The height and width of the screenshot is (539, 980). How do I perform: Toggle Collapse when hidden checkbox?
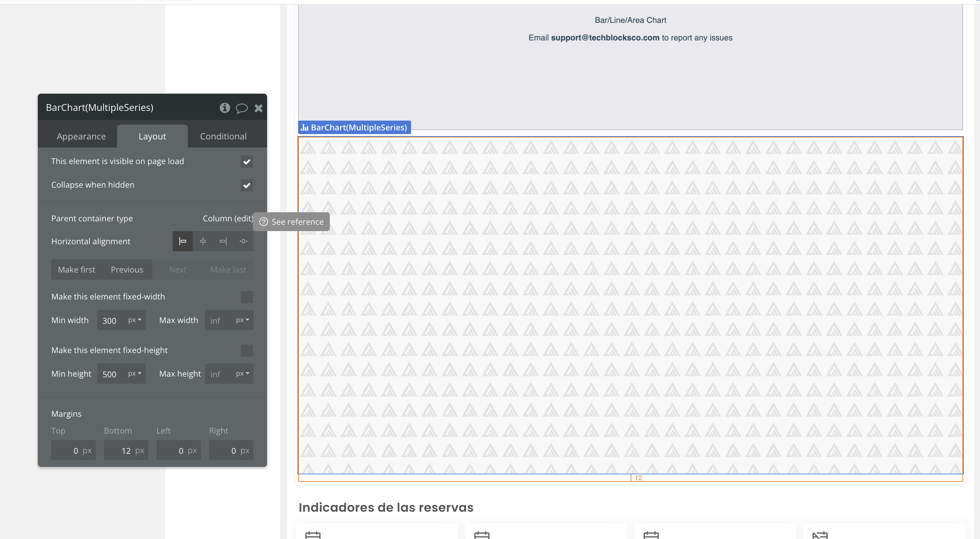247,186
